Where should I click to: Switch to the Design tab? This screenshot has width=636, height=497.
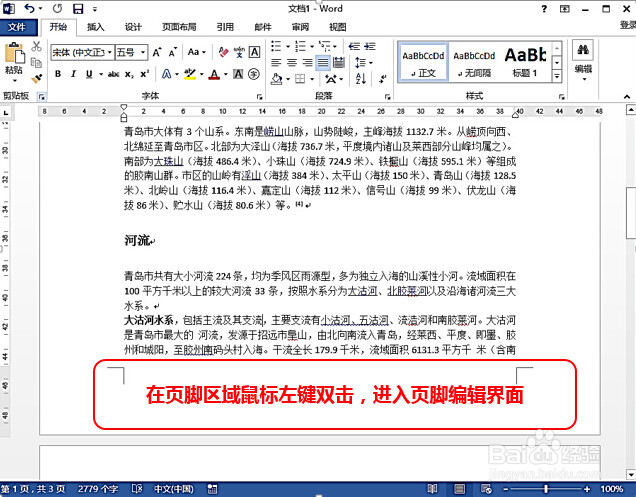coord(133,27)
